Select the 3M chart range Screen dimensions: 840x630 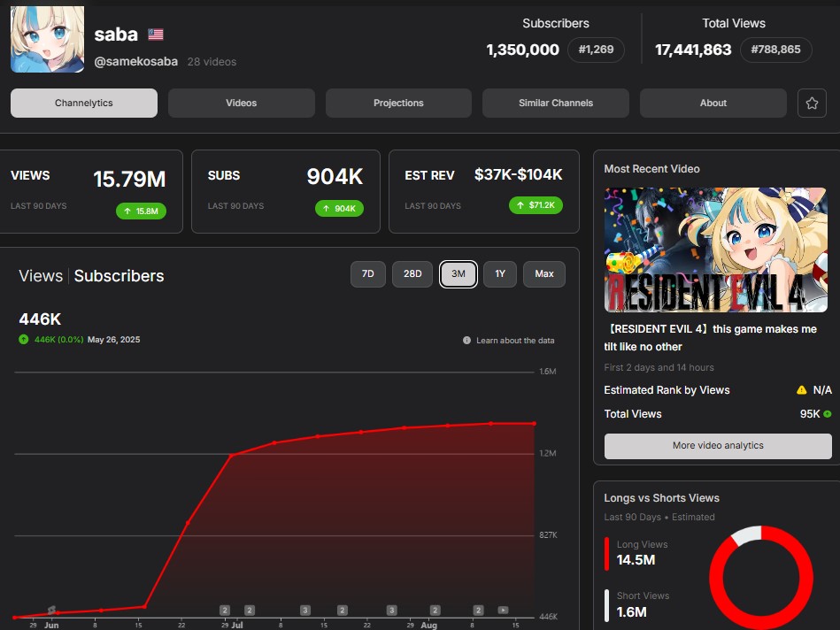pyautogui.click(x=458, y=273)
